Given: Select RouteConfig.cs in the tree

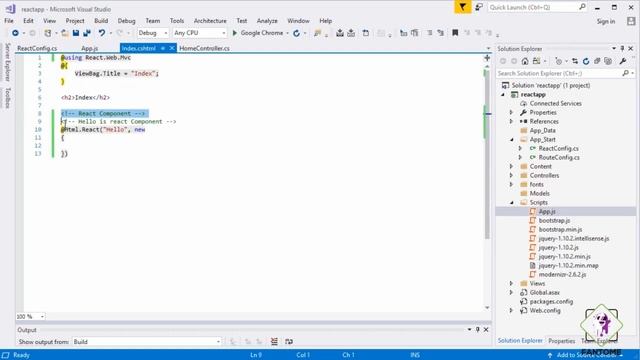Looking at the screenshot, I should pos(559,158).
